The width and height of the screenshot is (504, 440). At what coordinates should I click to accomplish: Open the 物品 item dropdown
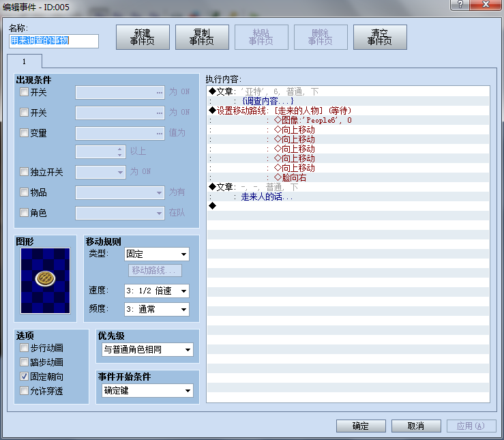point(120,192)
